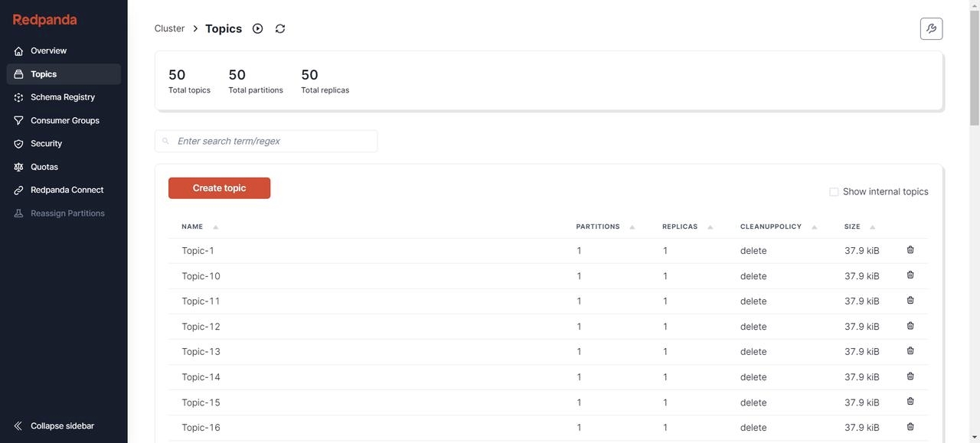Screen dimensions: 980x443
Task: Click the Redpanda logo
Action: [45, 20]
